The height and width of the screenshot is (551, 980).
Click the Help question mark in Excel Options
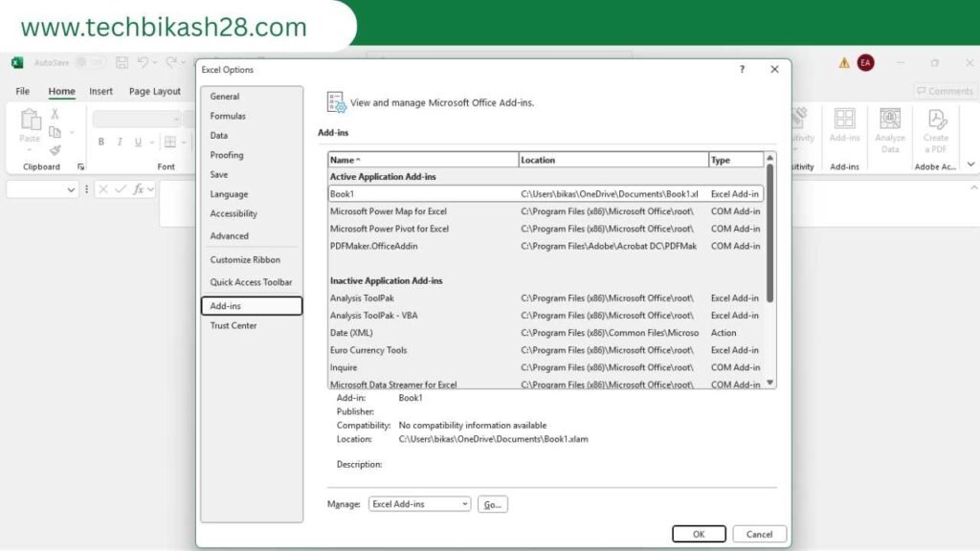coord(742,69)
